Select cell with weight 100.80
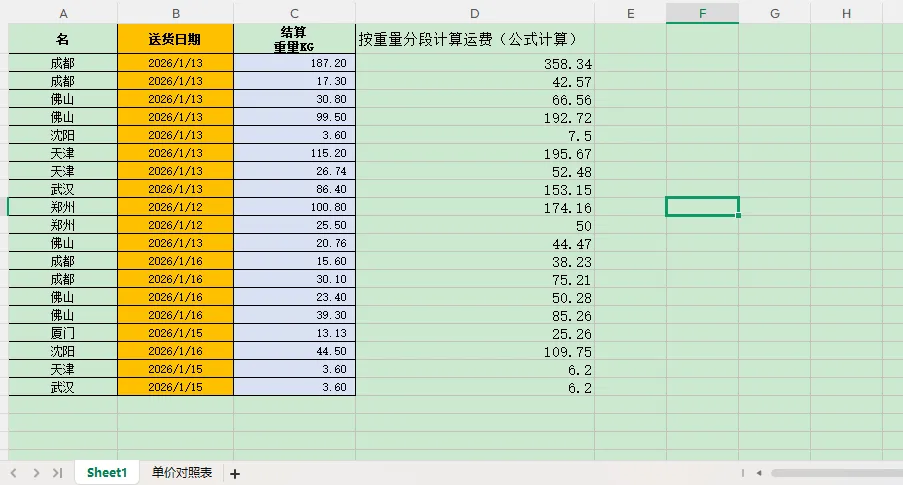Screen dimensions: 903x485 tap(294, 207)
